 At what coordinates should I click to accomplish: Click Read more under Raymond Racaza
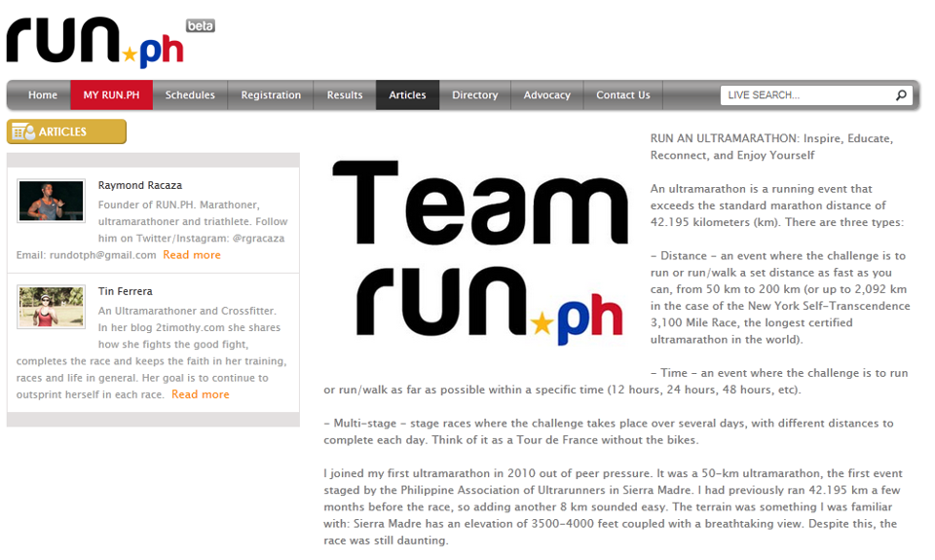pos(191,255)
